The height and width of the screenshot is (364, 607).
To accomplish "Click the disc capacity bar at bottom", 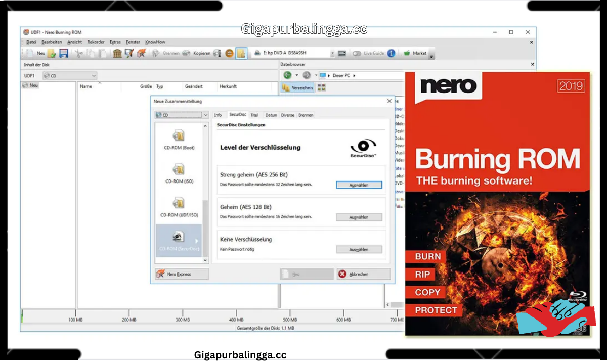I will click(212, 316).
